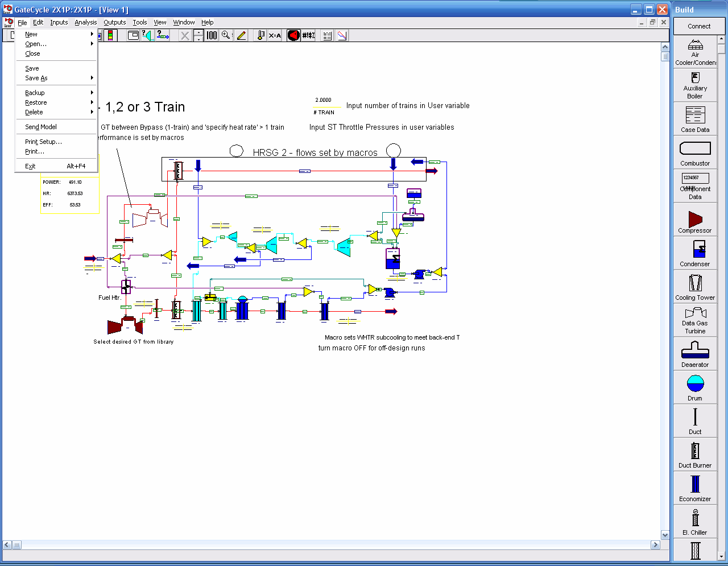The height and width of the screenshot is (566, 728).
Task: Expand the Backup submenu
Action: pyautogui.click(x=56, y=93)
